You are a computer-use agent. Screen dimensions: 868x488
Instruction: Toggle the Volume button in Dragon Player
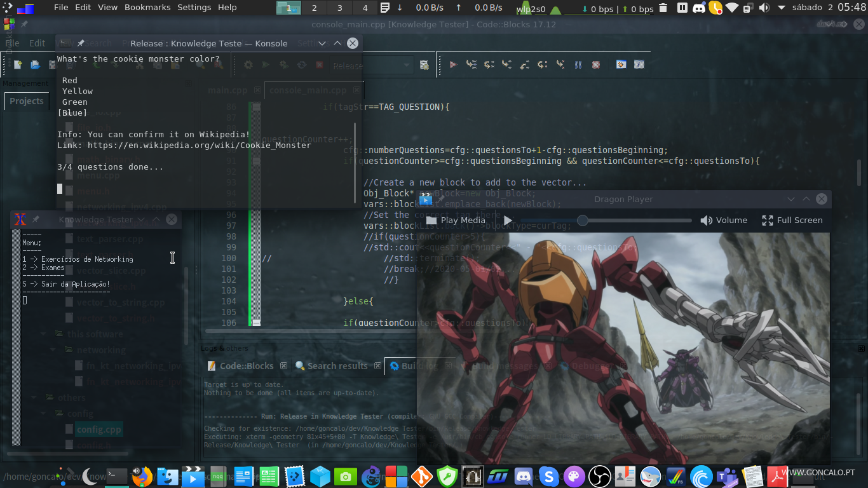click(723, 220)
